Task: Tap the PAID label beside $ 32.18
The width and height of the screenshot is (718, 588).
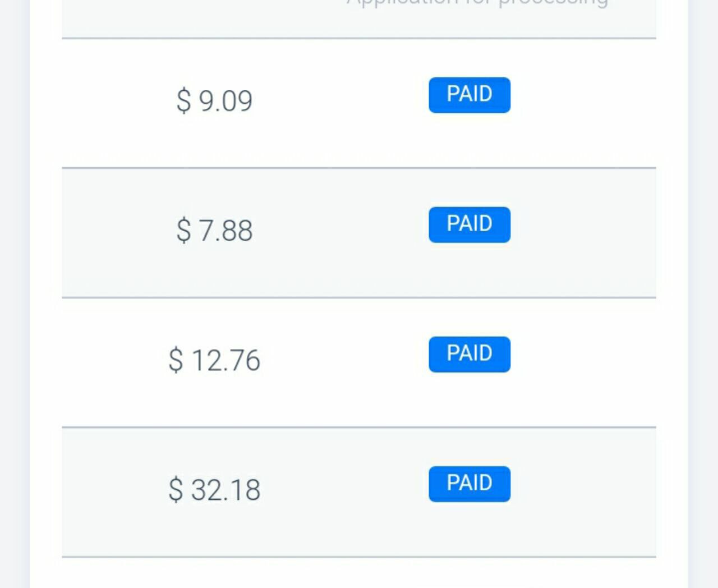Action: [x=470, y=484]
